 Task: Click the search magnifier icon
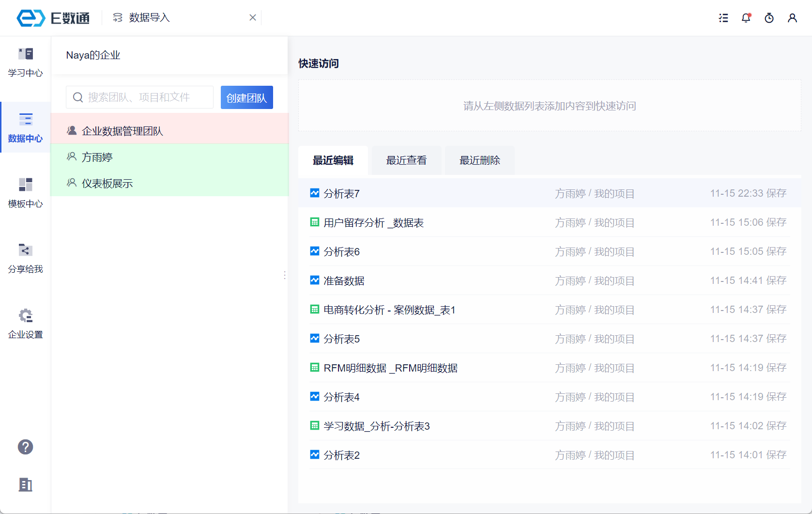[78, 97]
